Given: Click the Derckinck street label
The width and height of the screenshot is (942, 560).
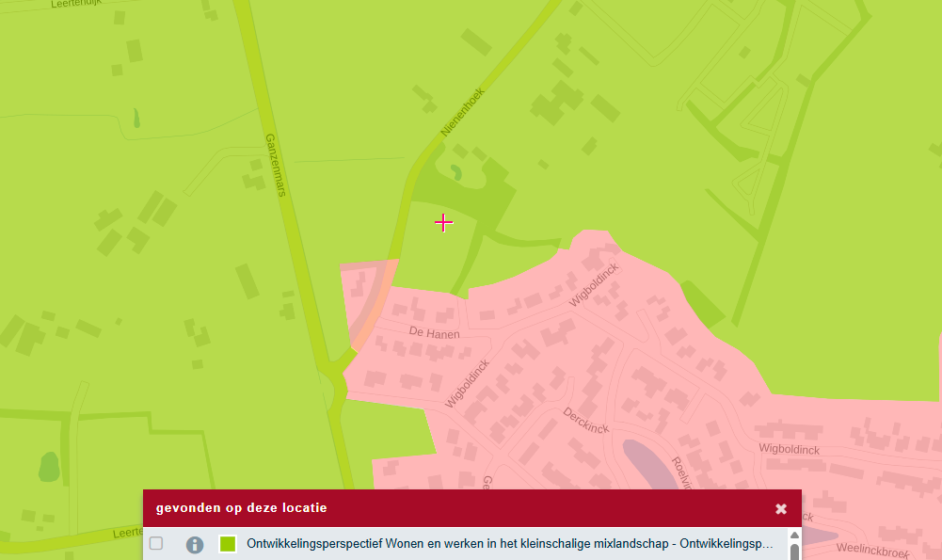Looking at the screenshot, I should click(x=585, y=421).
